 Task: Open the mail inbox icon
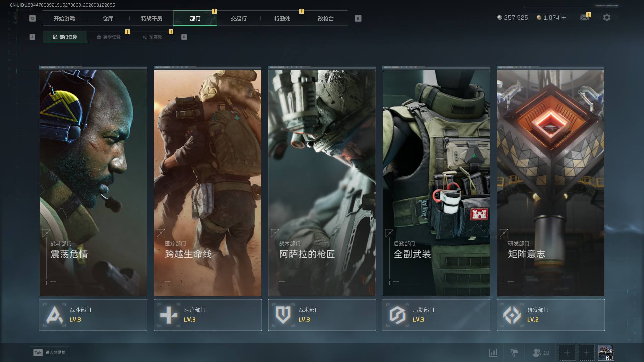585,17
